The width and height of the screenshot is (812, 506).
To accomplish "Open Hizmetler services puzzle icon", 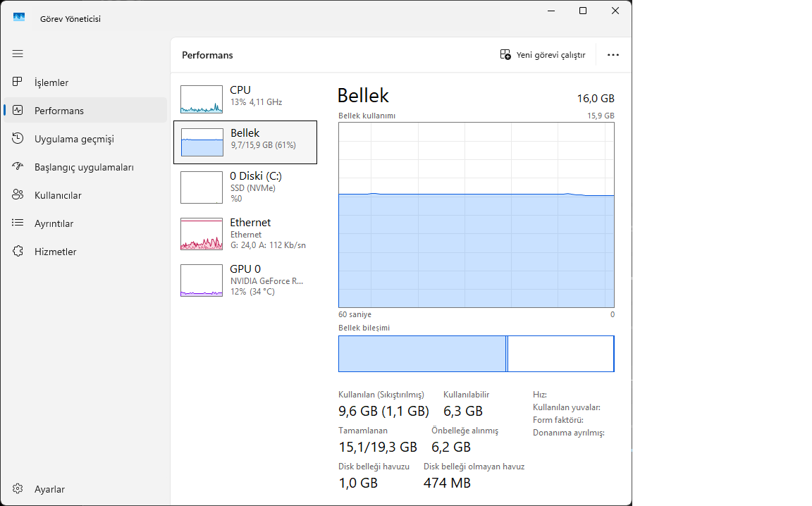I will [18, 252].
